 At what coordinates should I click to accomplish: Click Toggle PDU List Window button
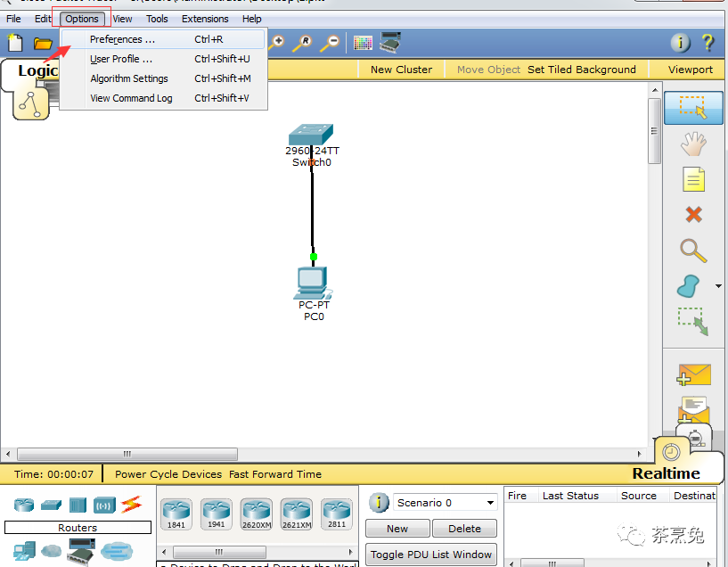tap(431, 555)
